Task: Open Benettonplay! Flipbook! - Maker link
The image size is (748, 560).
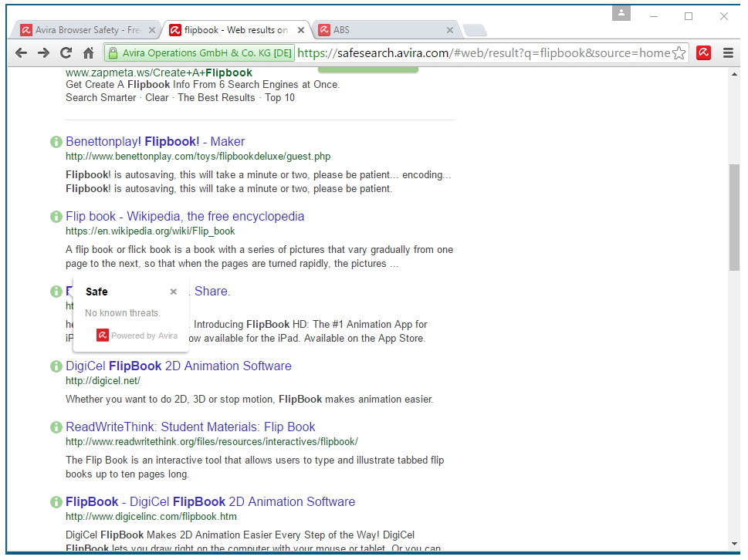Action: pyautogui.click(x=155, y=142)
